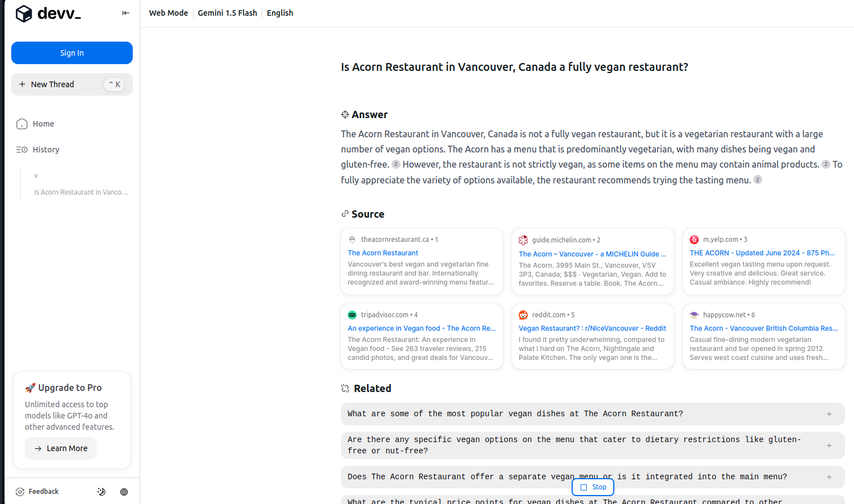Click the Tripadvisor favicon icon
Screen dimensions: 854x504
click(x=352, y=315)
